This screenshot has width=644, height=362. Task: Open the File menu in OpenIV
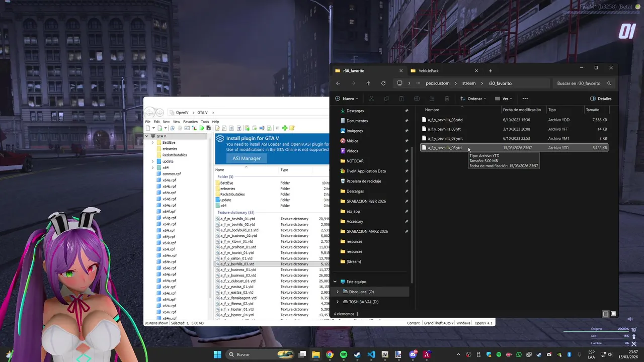click(x=148, y=122)
